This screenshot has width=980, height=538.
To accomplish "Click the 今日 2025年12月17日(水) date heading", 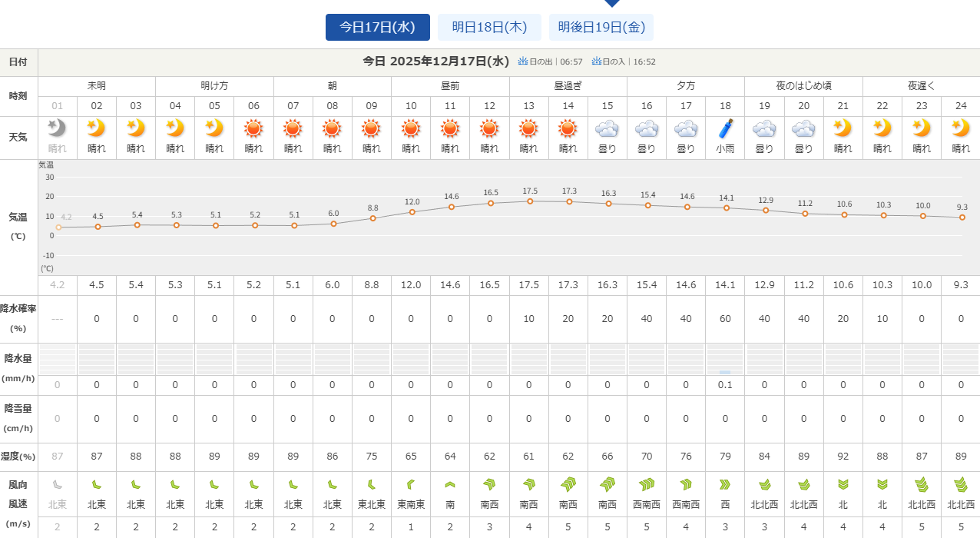I will coord(436,61).
